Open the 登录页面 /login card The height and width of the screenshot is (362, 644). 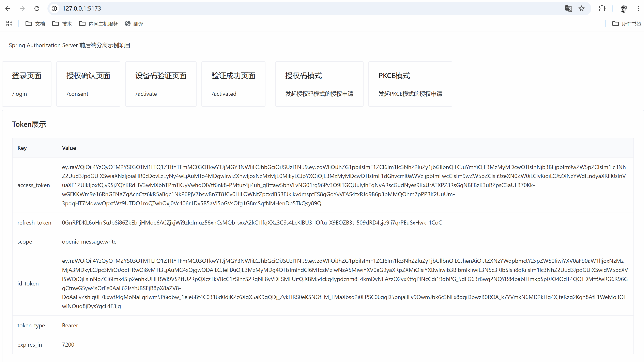[27, 84]
